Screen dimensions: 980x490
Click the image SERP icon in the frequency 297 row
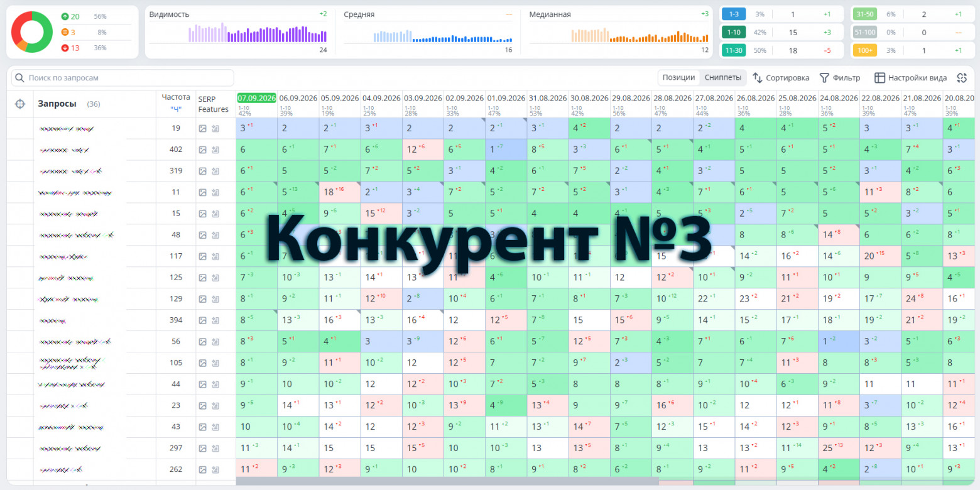click(x=203, y=449)
